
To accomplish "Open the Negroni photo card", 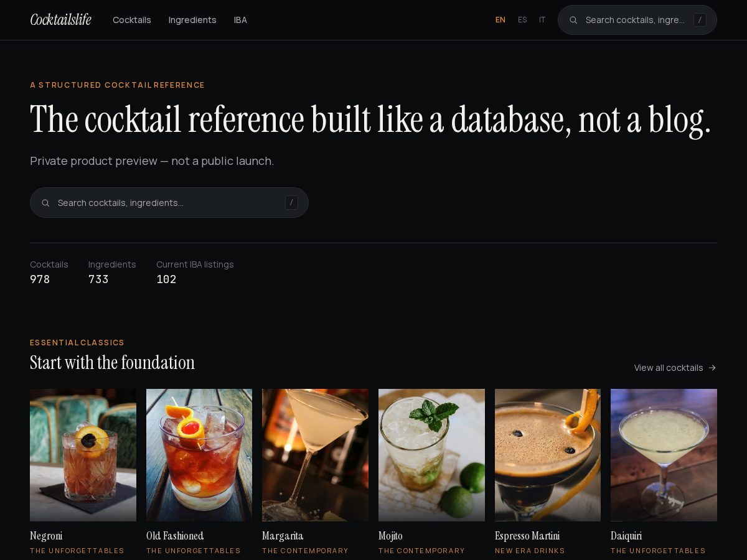I will (83, 455).
